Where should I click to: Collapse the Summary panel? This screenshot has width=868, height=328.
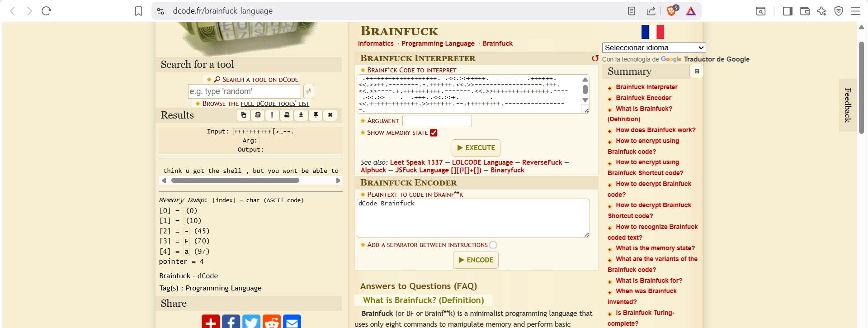pyautogui.click(x=697, y=71)
